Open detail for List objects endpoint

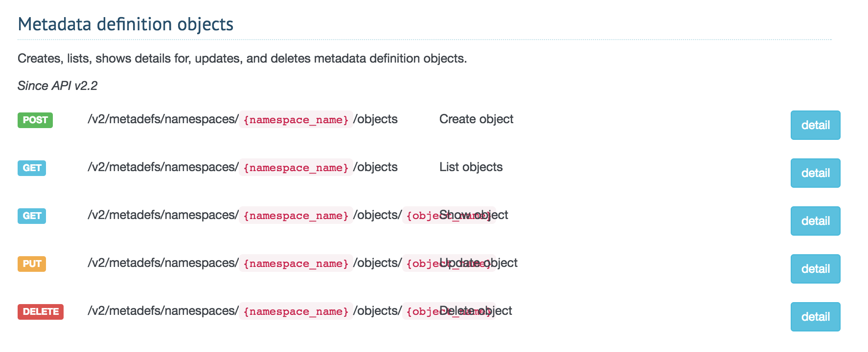815,173
